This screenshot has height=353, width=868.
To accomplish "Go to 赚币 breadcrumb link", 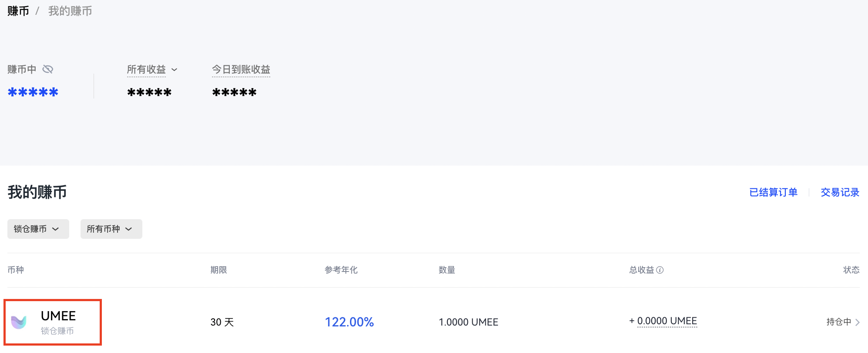I will 18,11.
